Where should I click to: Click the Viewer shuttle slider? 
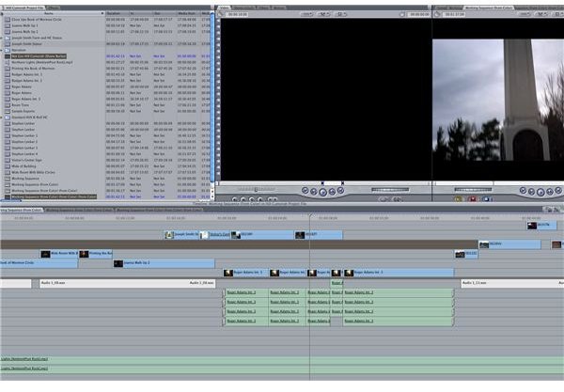256,189
